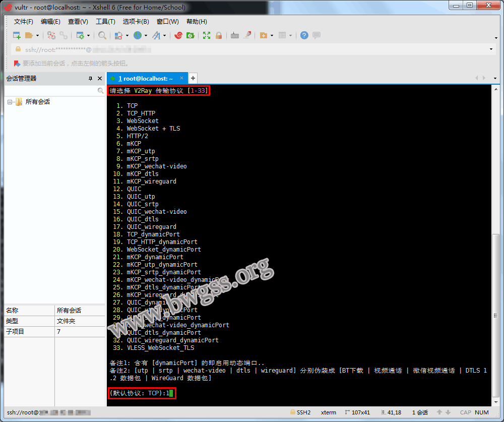The image size is (504, 422).
Task: Open the 工具(T) menu
Action: [105, 22]
